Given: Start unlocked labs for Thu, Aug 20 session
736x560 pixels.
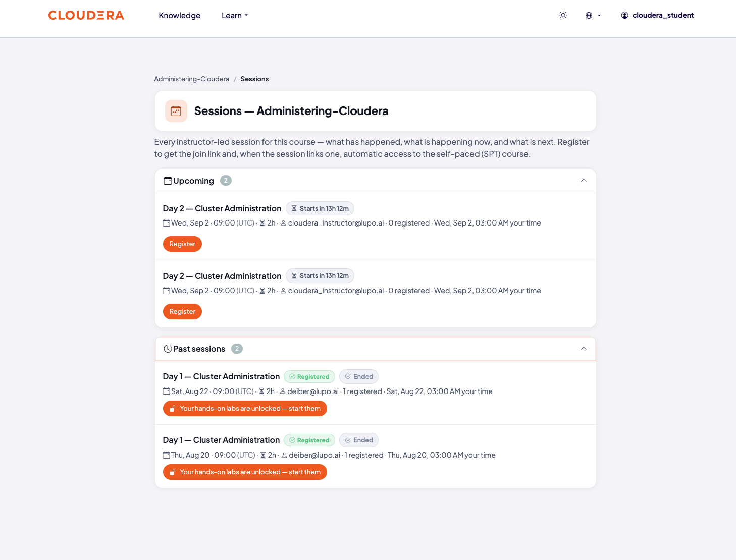Looking at the screenshot, I should coord(245,472).
